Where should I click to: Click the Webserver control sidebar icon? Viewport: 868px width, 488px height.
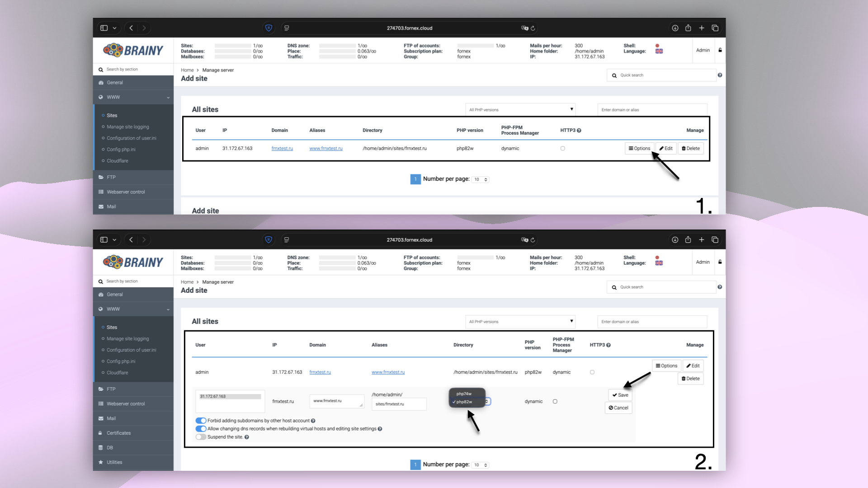(100, 404)
